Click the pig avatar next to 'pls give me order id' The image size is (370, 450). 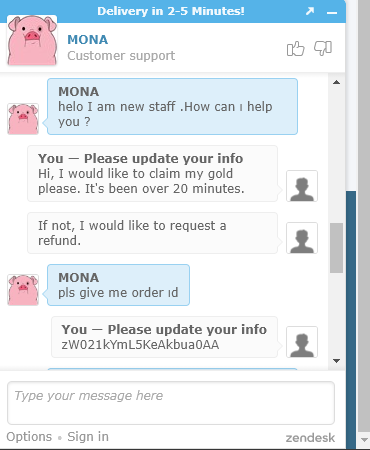pos(23,290)
